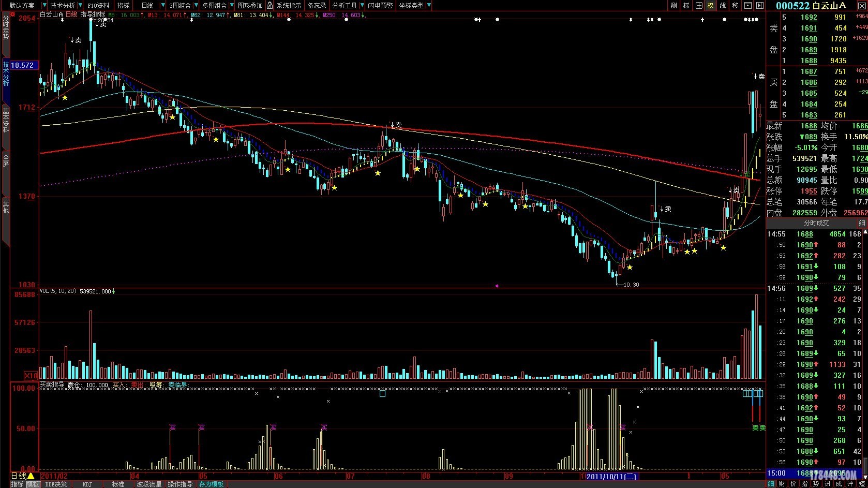Click the magenta triangle marker at the price chart bottom
This screenshot has width=868, height=488.
tap(497, 286)
